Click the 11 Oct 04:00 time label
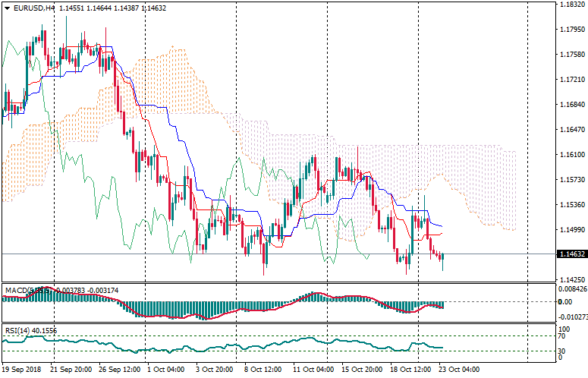Image resolution: width=588 pixels, height=378 pixels. [x=313, y=369]
